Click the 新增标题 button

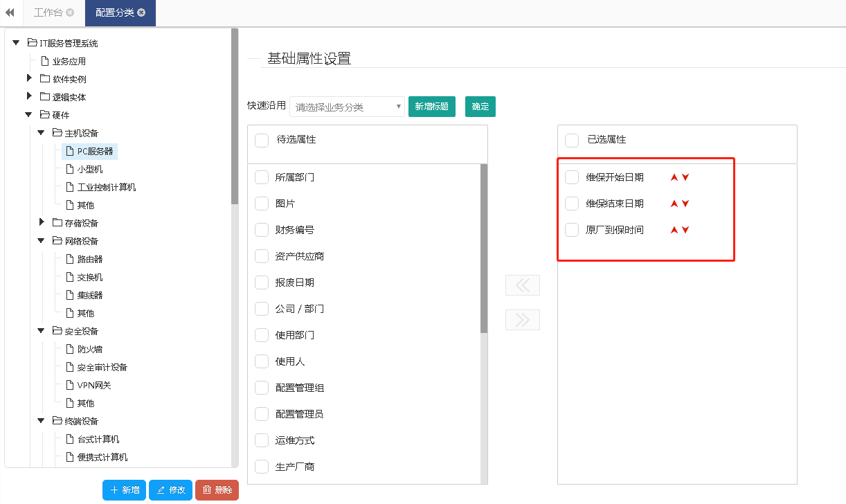(x=431, y=107)
